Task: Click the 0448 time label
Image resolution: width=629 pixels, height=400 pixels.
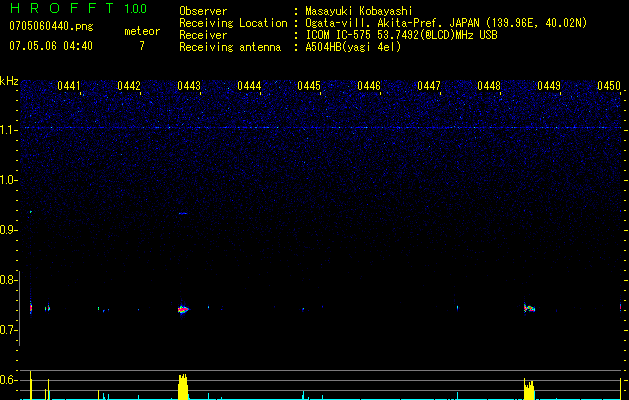Action: point(489,87)
